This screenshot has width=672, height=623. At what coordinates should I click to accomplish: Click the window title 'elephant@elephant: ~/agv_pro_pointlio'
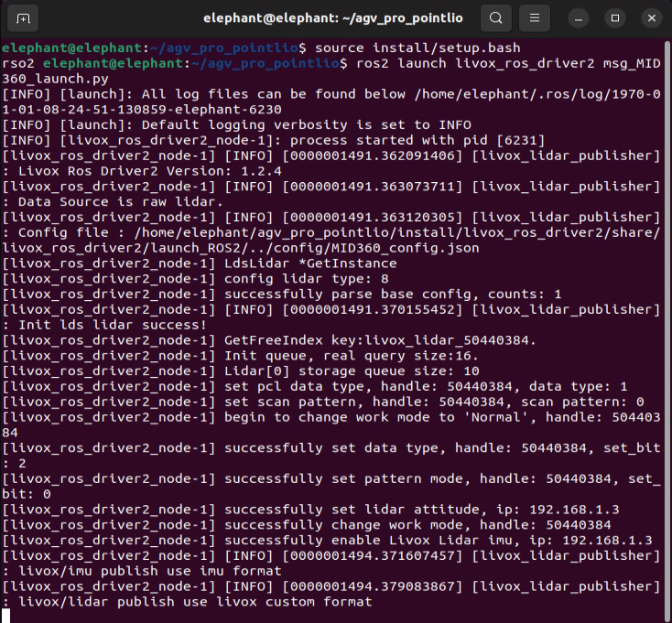click(x=333, y=18)
